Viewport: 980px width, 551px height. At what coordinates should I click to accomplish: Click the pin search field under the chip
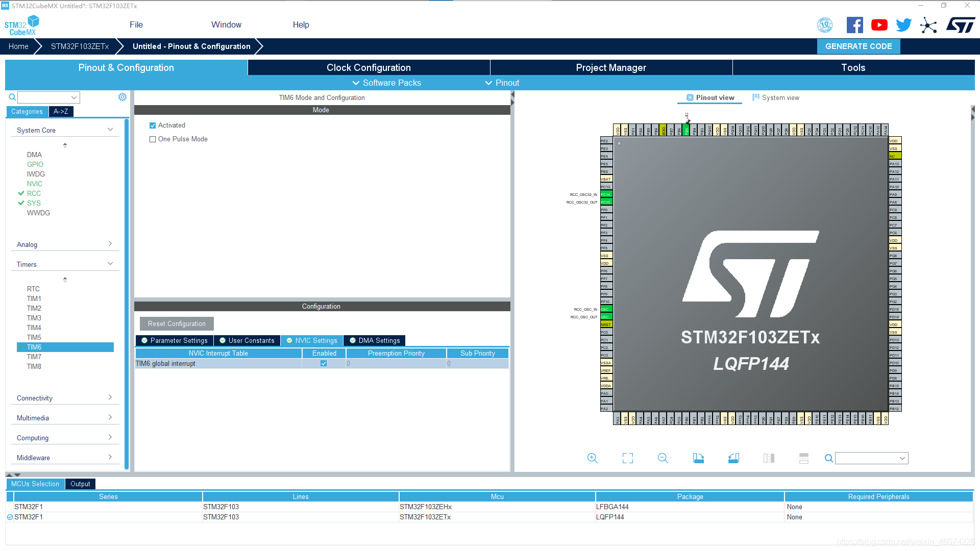tap(867, 458)
